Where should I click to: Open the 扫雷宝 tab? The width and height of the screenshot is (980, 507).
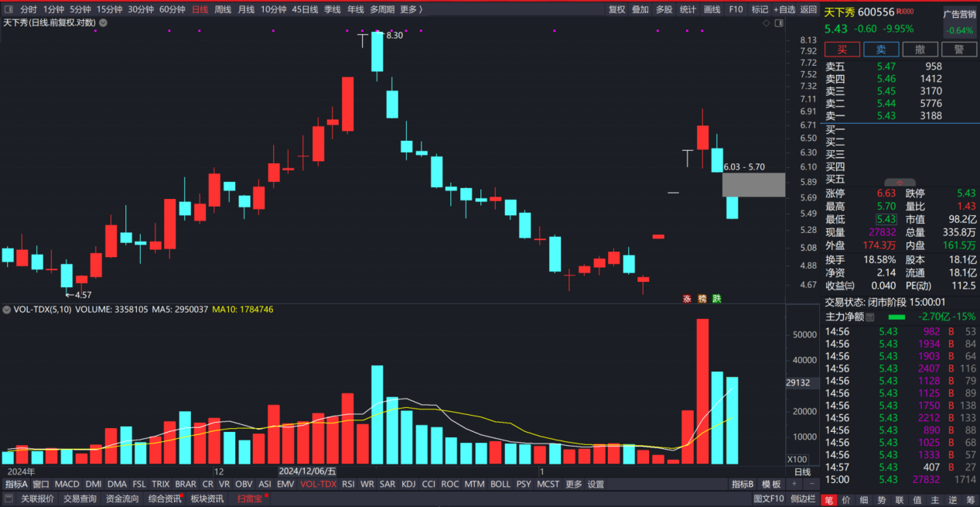pos(250,498)
